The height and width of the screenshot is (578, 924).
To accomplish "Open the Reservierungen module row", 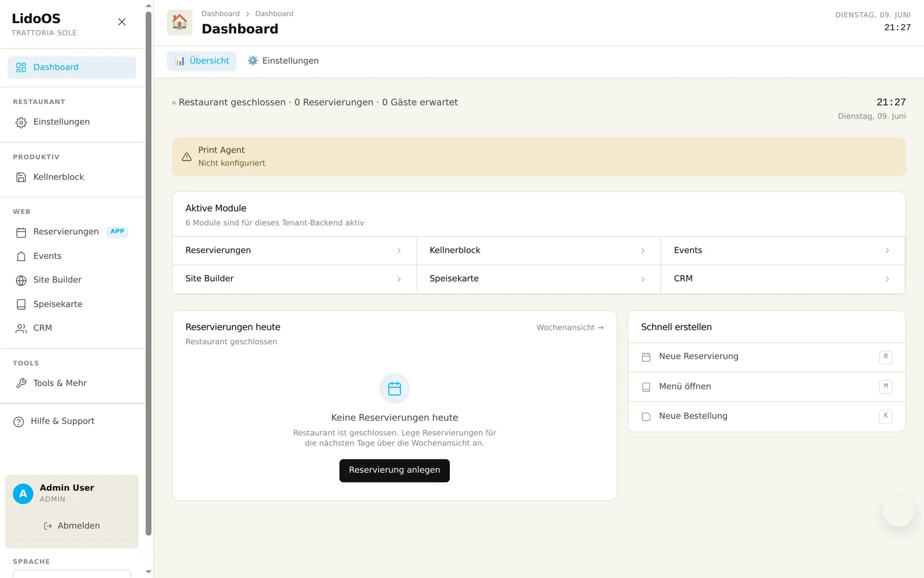I will coord(295,251).
